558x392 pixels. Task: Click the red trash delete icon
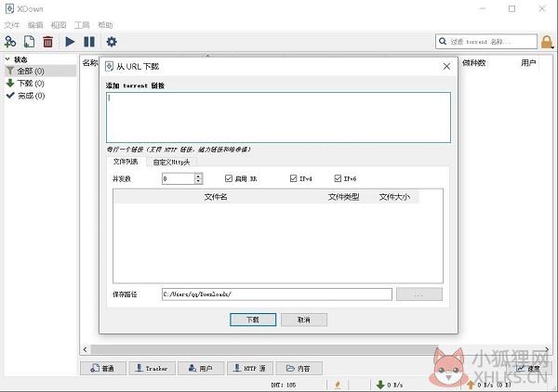pos(47,42)
